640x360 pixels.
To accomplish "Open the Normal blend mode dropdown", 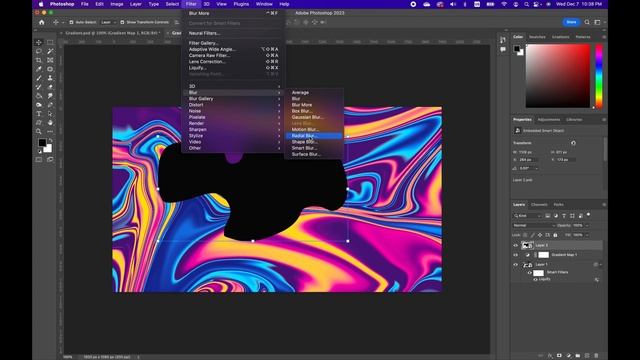I will point(534,225).
